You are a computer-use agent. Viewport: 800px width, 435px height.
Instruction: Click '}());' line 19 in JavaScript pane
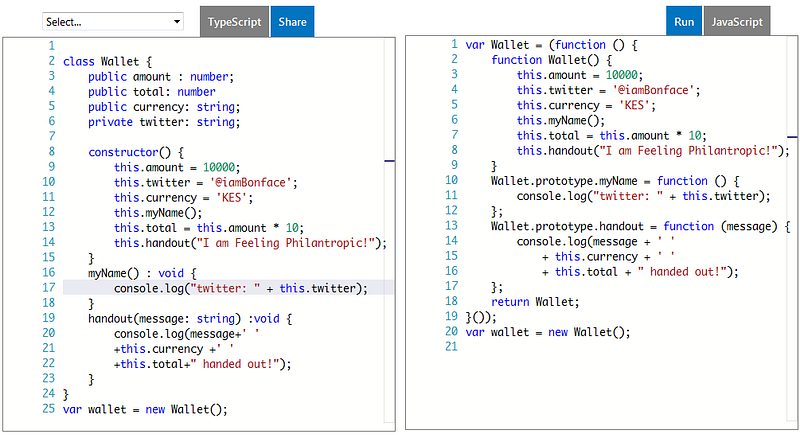tap(481, 317)
